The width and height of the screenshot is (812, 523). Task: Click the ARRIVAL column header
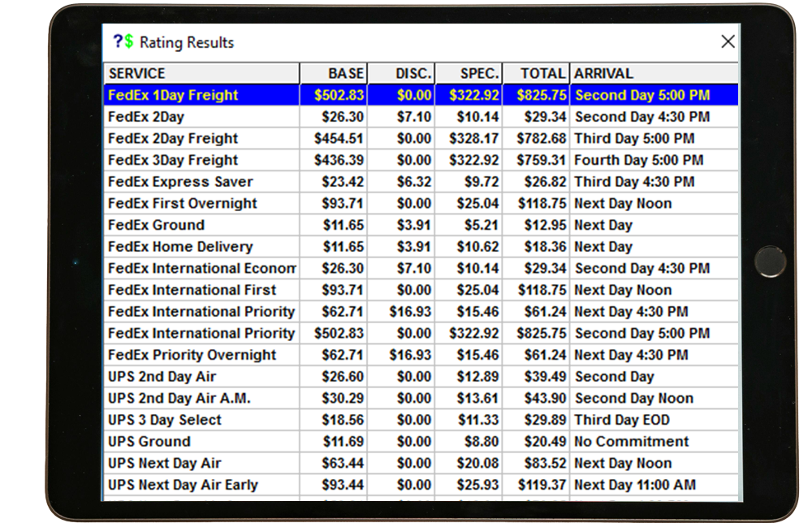click(x=654, y=73)
